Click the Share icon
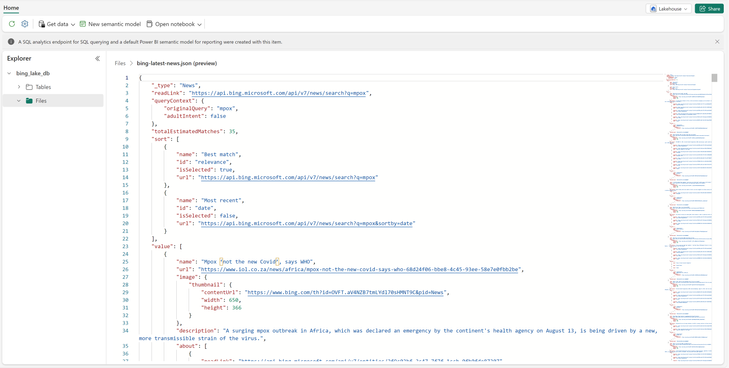729x368 pixels. point(702,9)
